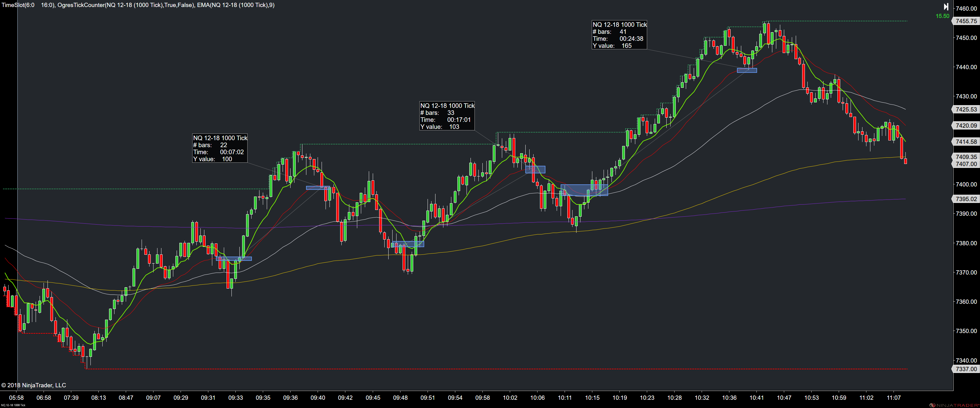This screenshot has width=980, height=408.
Task: Select the large blue rectangle near 10:15
Action: click(584, 190)
